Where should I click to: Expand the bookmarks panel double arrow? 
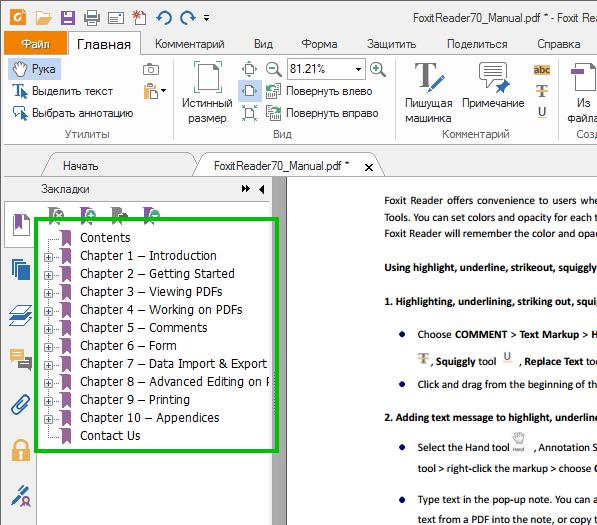pos(246,189)
